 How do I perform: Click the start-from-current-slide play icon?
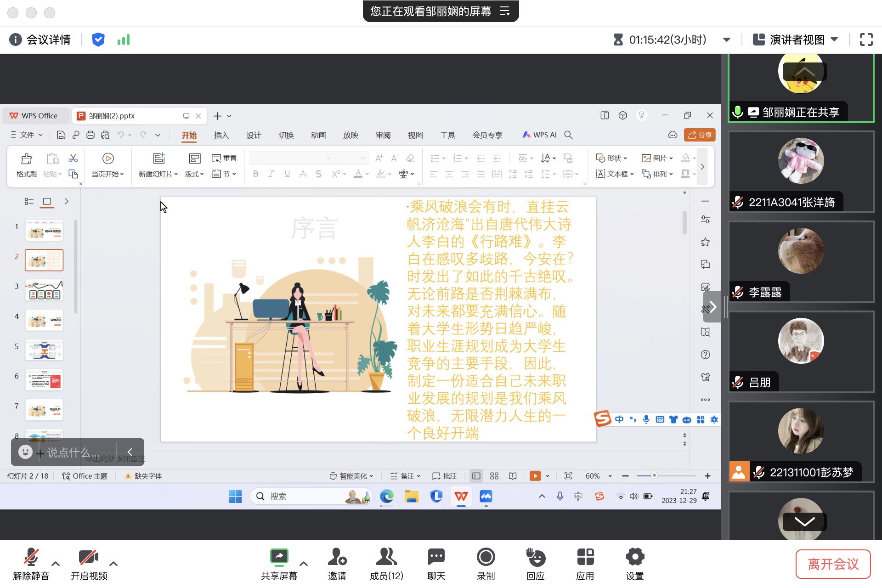(108, 159)
